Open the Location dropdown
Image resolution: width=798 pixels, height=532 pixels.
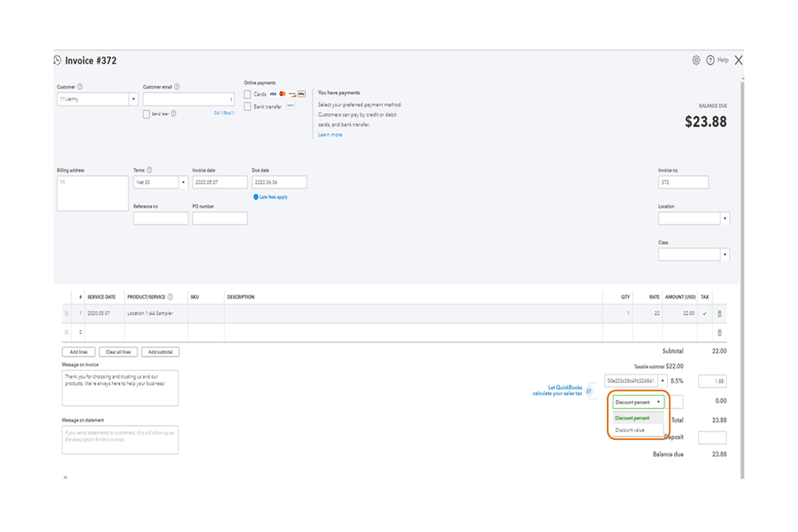tap(725, 218)
